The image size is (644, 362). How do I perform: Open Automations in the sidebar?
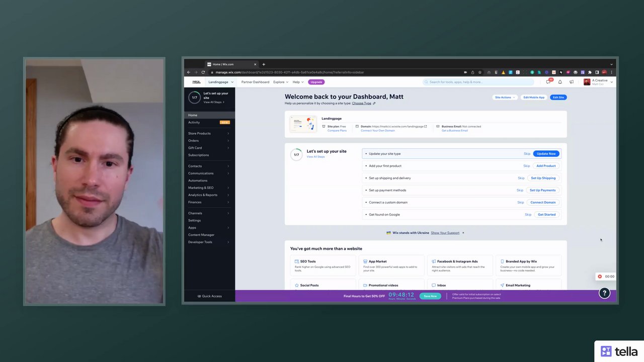(198, 180)
